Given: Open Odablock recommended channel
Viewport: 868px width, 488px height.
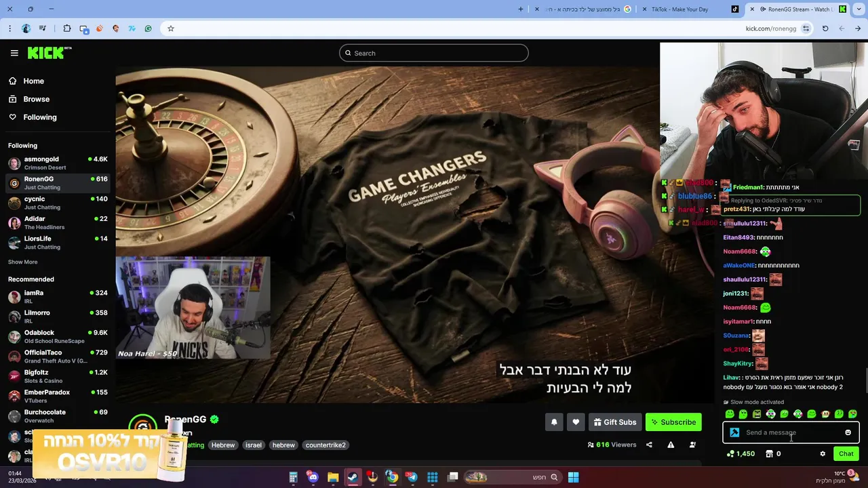Looking at the screenshot, I should pos(58,336).
